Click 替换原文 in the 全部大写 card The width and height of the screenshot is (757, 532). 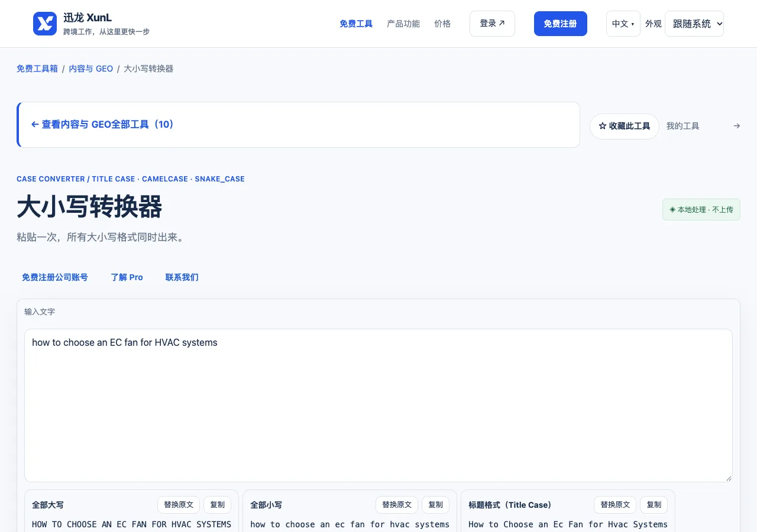click(x=179, y=505)
